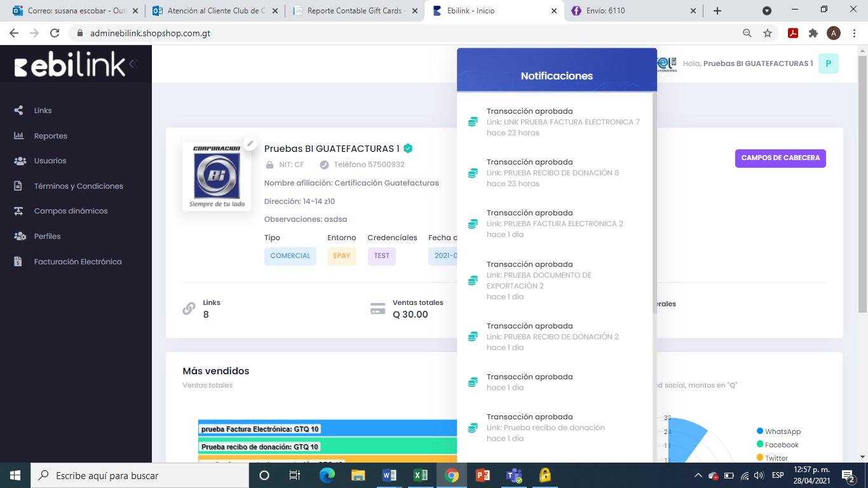868x488 pixels.
Task: Open the Links section in sidebar
Action: click(x=43, y=111)
